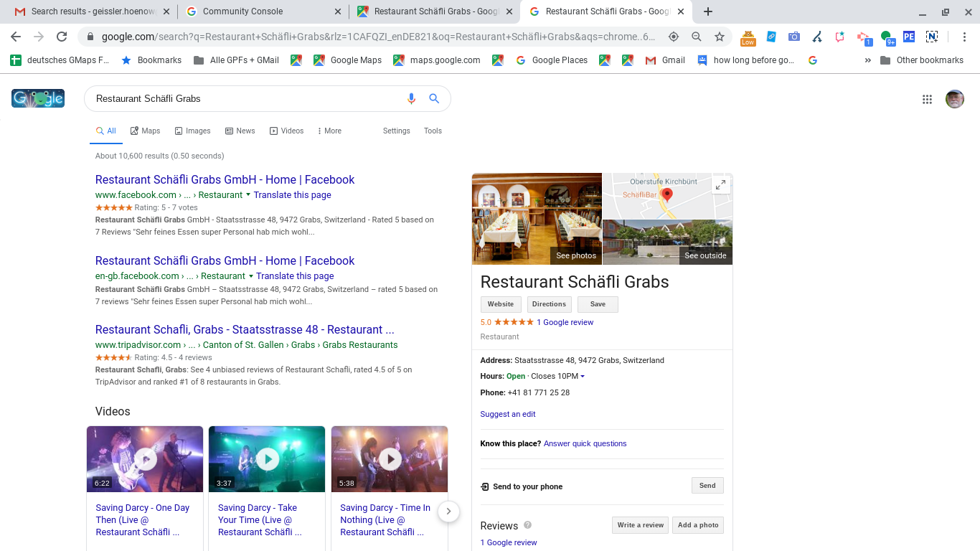Open the green deutsches GMaps bookmark
The image size is (980, 551).
pyautogui.click(x=60, y=60)
